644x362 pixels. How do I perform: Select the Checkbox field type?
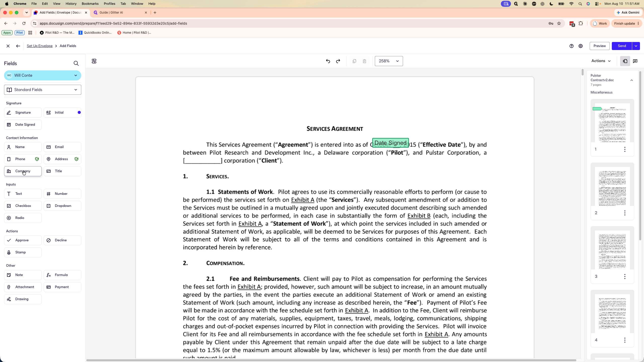click(x=23, y=206)
